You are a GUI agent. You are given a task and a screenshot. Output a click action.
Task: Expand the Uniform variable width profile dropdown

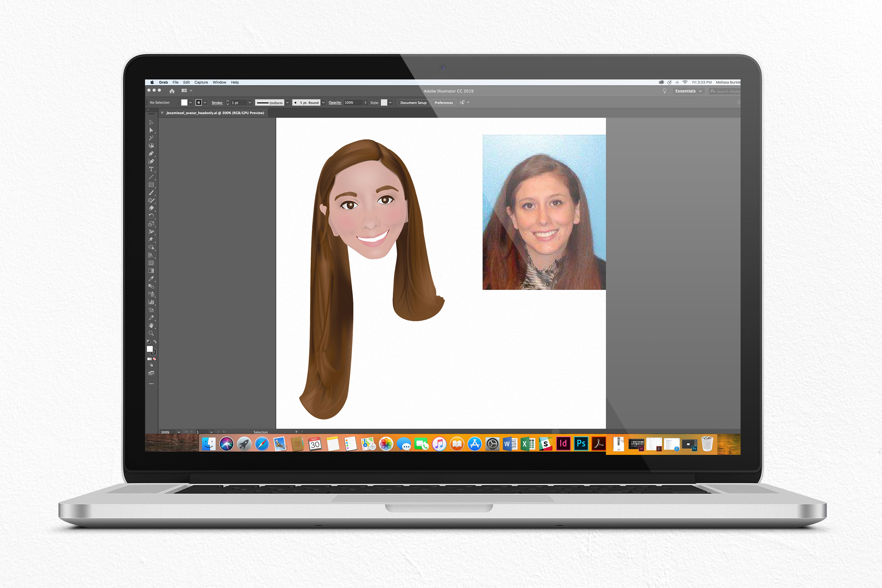pos(287,102)
